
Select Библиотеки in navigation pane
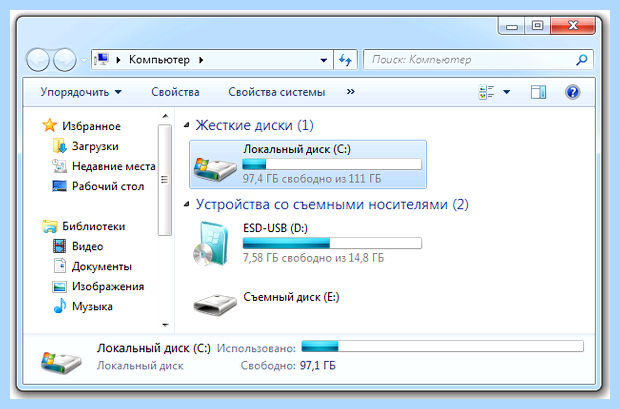(94, 226)
